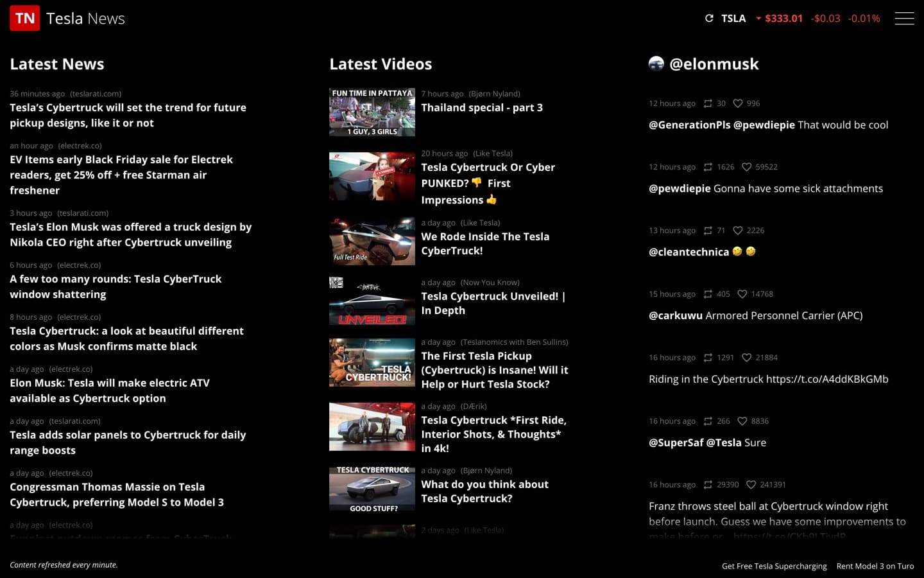Click What do you think about Cybertruck title

coord(484,491)
